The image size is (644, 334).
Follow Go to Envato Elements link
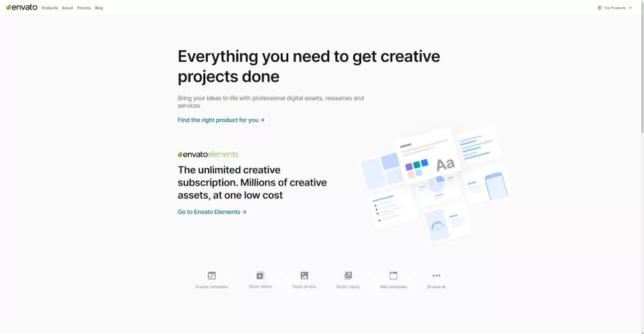(x=212, y=212)
